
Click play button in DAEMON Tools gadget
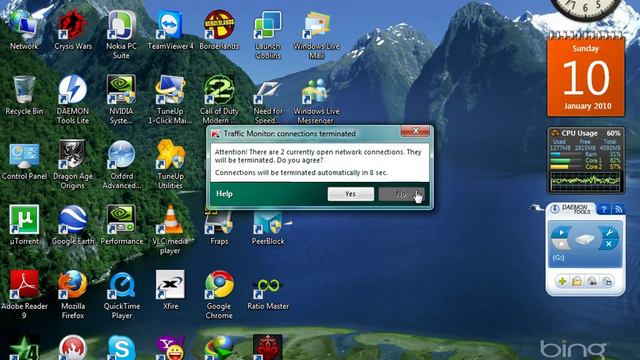click(x=561, y=233)
